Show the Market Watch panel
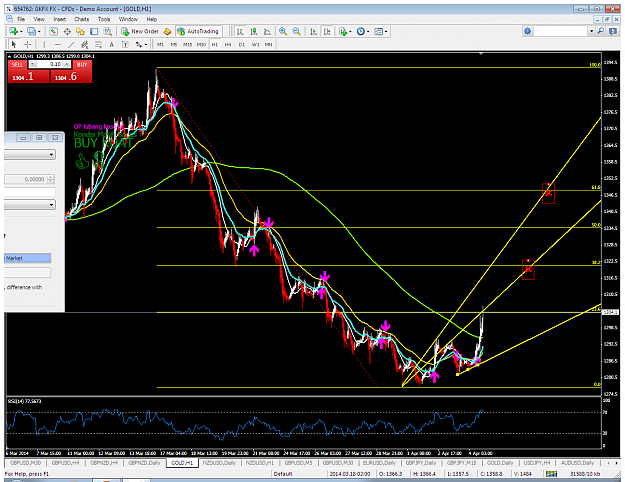The height and width of the screenshot is (482, 625). (53, 31)
